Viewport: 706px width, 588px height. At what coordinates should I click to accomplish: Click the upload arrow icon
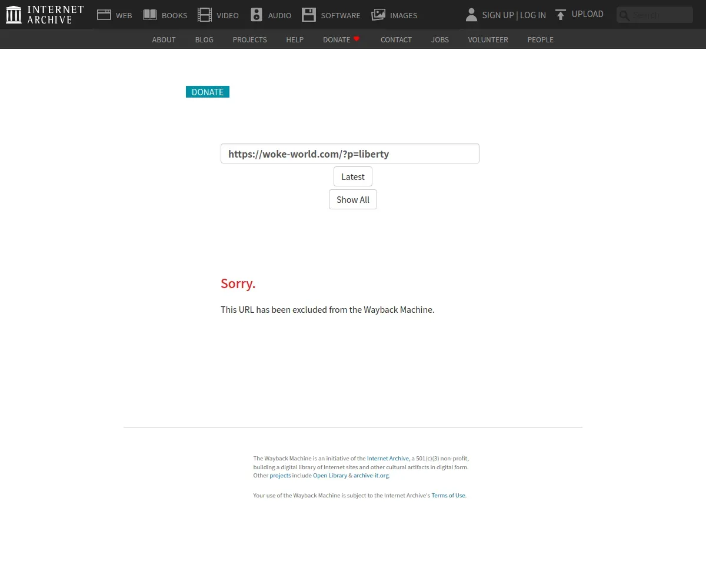click(561, 15)
